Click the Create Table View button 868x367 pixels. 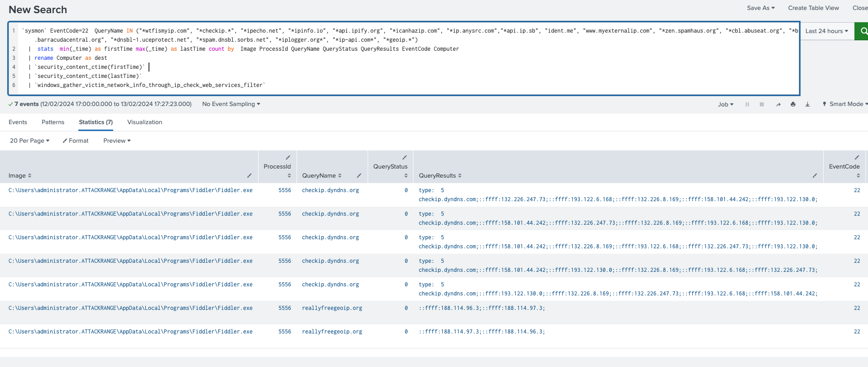click(x=813, y=8)
